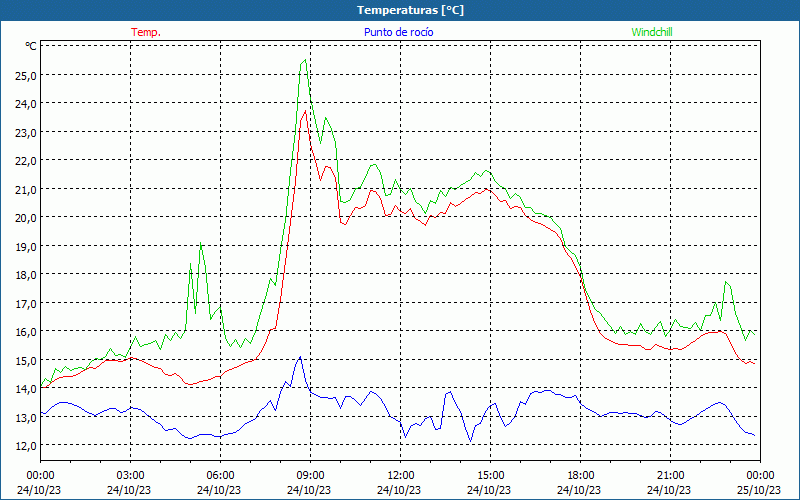Click the 16,0 y-axis value
Viewport: 800px width, 500px height.
26,332
